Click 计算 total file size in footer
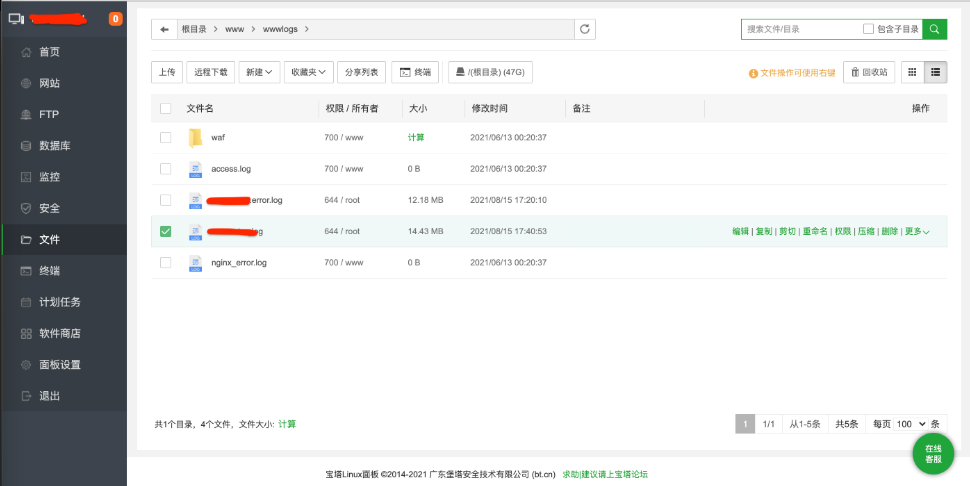The height and width of the screenshot is (486, 970). [287, 424]
